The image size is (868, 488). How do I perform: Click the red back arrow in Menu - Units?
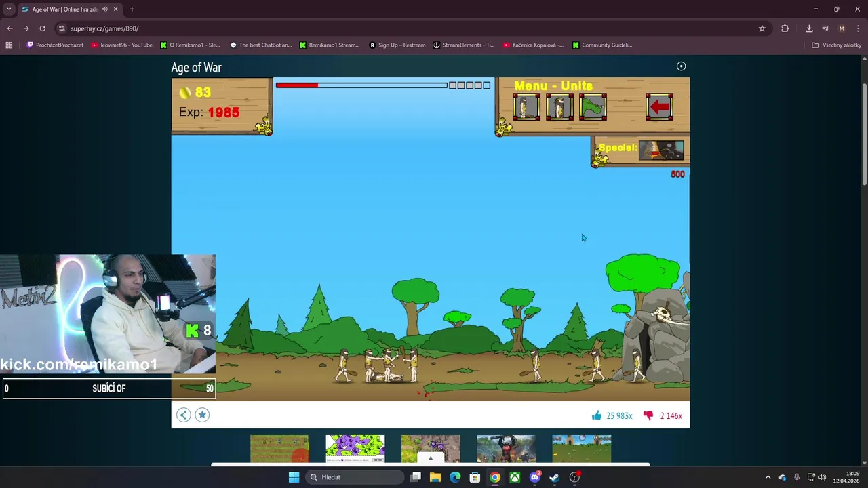(659, 107)
